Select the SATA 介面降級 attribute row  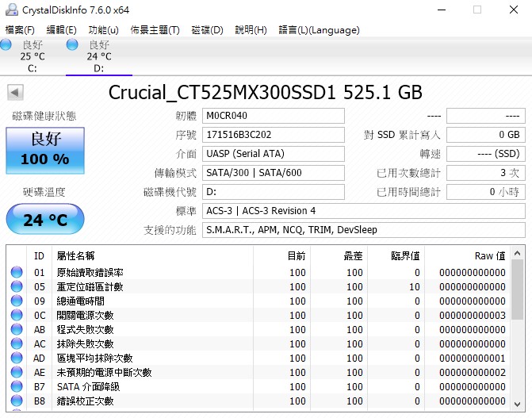coord(259,386)
